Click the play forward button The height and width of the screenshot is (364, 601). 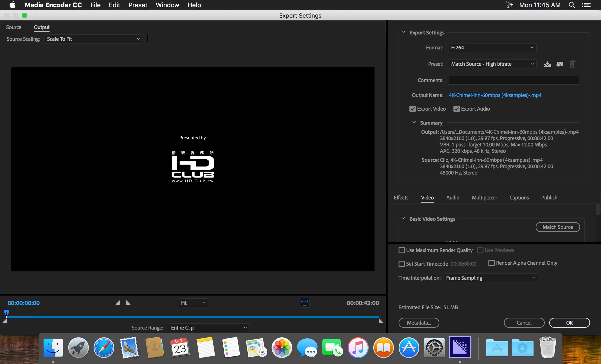pos(128,303)
